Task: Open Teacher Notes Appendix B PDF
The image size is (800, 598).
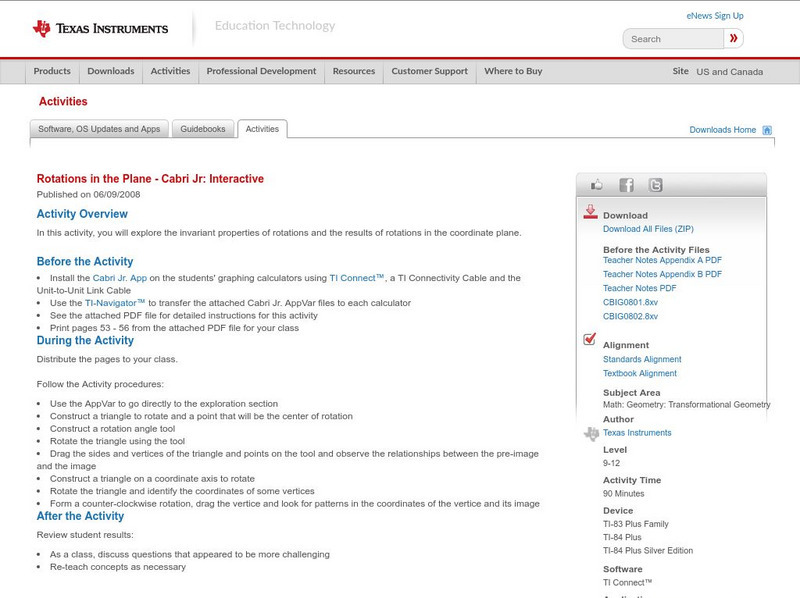Action: pyautogui.click(x=662, y=274)
